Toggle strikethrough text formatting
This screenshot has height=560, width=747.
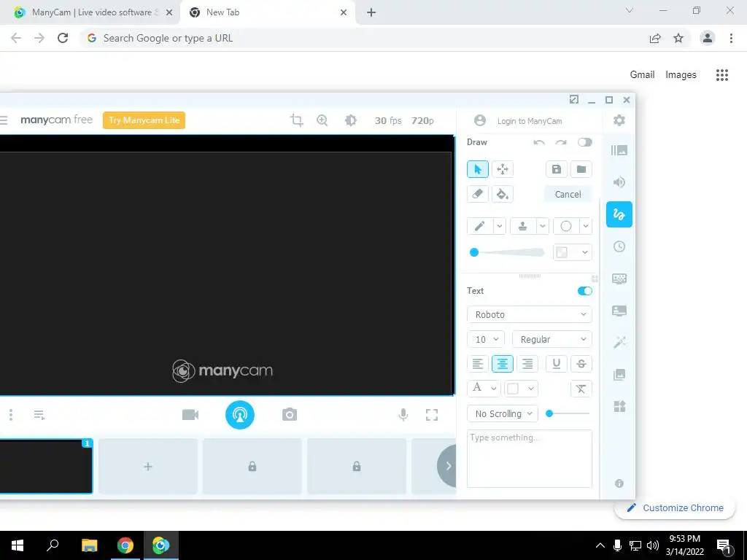pos(581,364)
